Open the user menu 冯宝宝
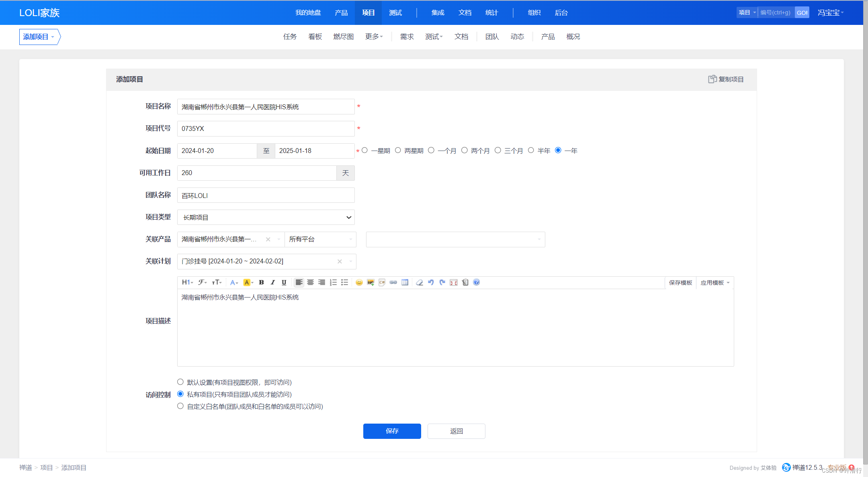The height and width of the screenshot is (477, 868). point(830,13)
